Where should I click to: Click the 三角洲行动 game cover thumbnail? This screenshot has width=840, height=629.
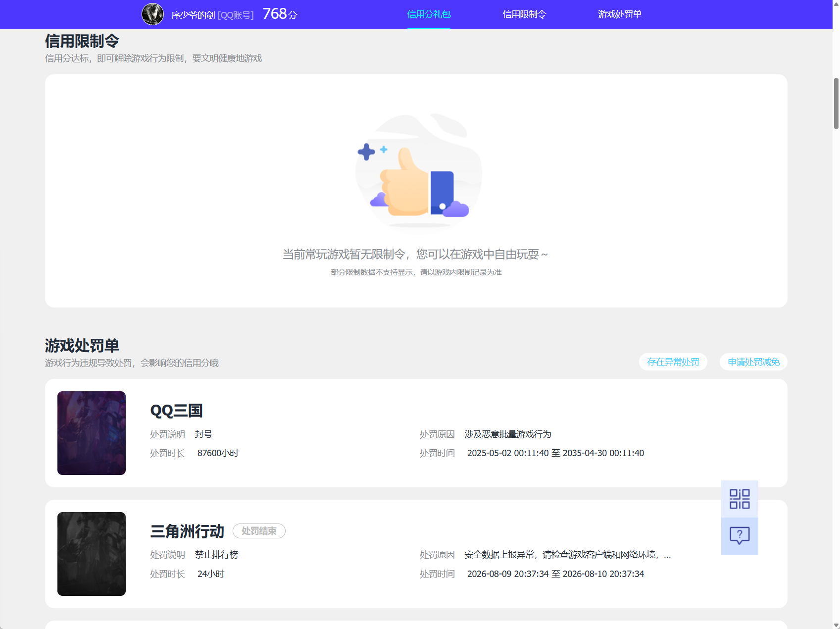[92, 554]
